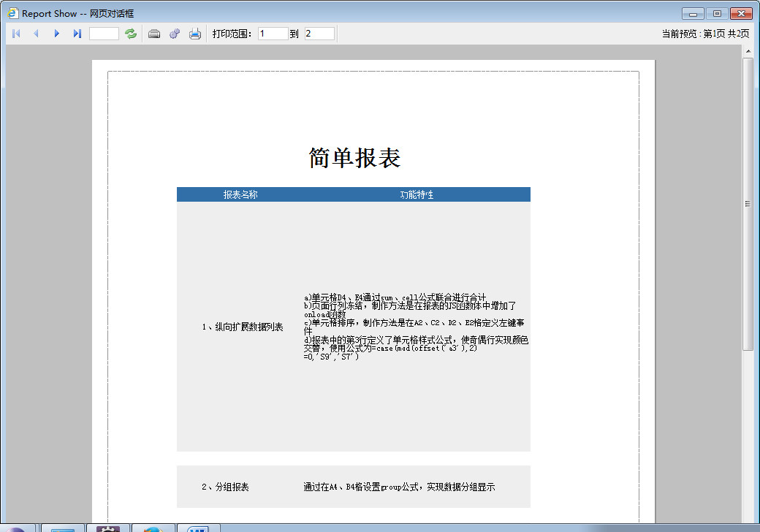Go to the next page

point(57,34)
